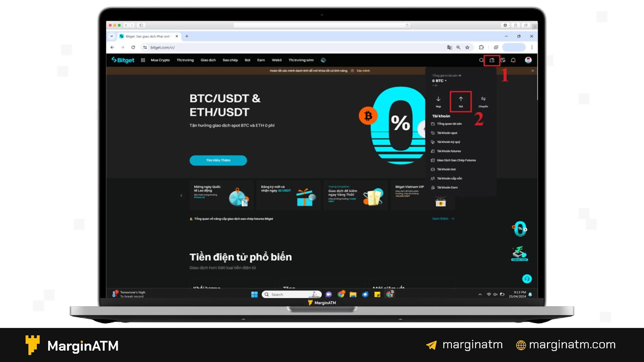The image size is (644, 362).
Task: Reload the bitget.com page
Action: pos(133,47)
